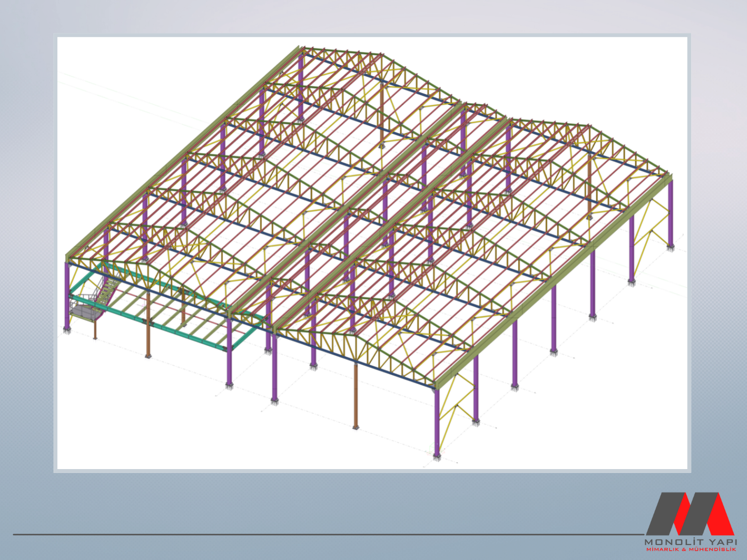747x560 pixels.
Task: Click the Monolit Yapı red M logo
Action: [690, 513]
